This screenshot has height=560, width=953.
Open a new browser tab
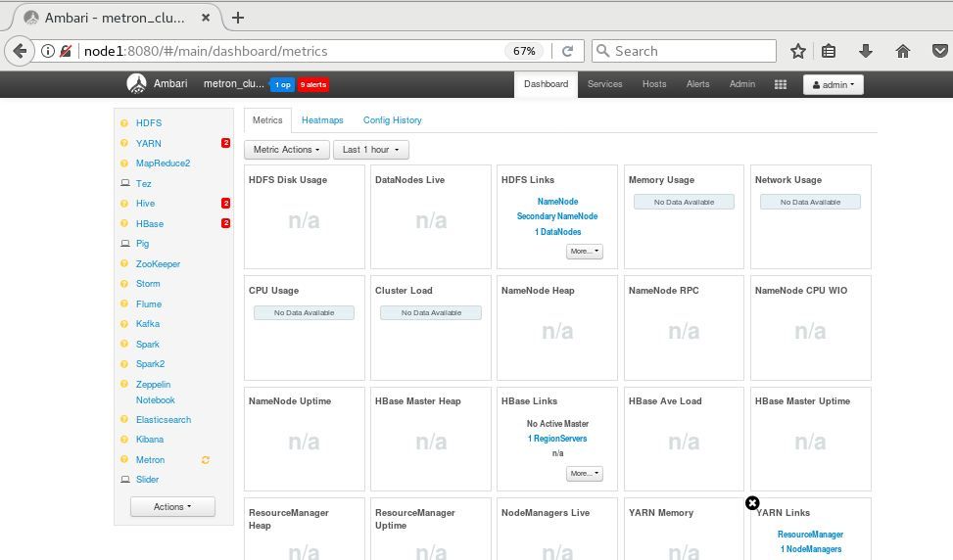tap(238, 18)
